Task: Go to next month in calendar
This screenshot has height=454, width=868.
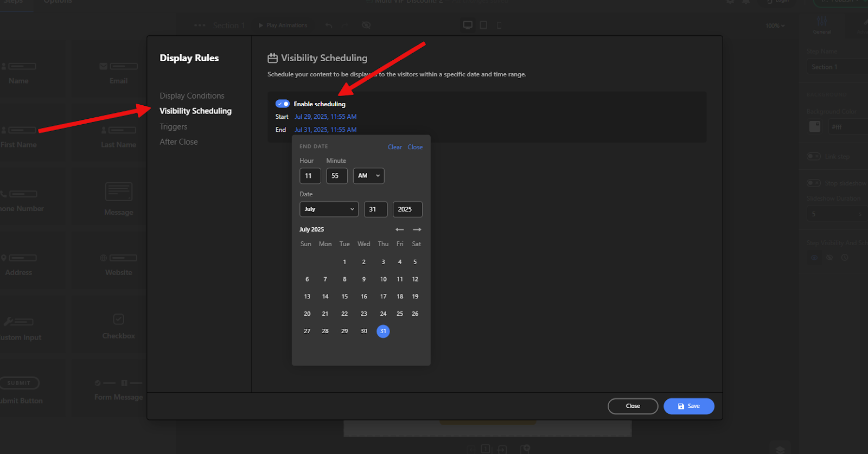Action: pos(417,229)
